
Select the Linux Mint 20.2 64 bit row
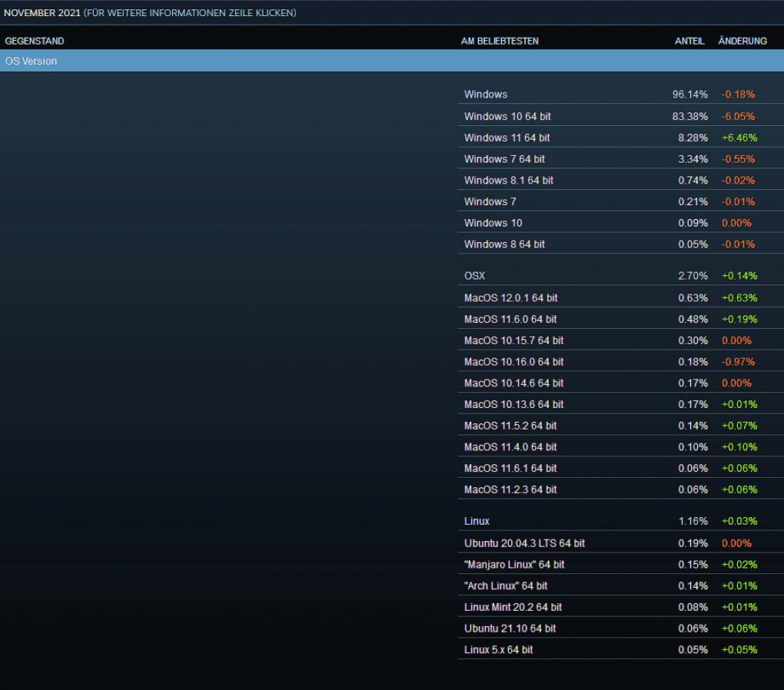[620, 608]
